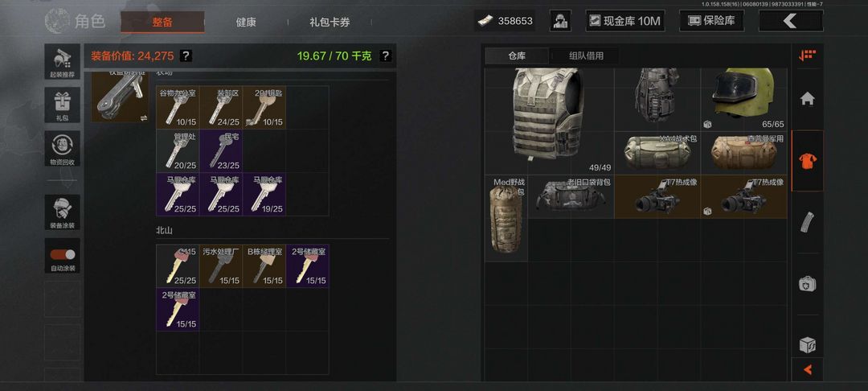868x391 pixels.
Task: Collapse sidebar with the orange arrow at bottom
Action: (x=807, y=369)
